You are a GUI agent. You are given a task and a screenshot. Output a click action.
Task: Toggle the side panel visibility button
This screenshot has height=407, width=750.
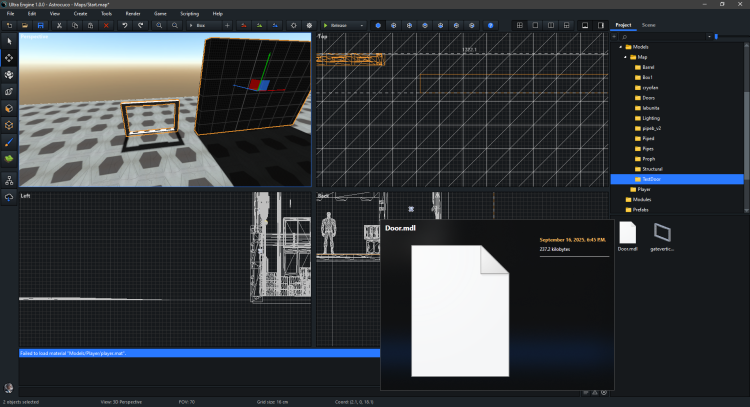(x=601, y=24)
